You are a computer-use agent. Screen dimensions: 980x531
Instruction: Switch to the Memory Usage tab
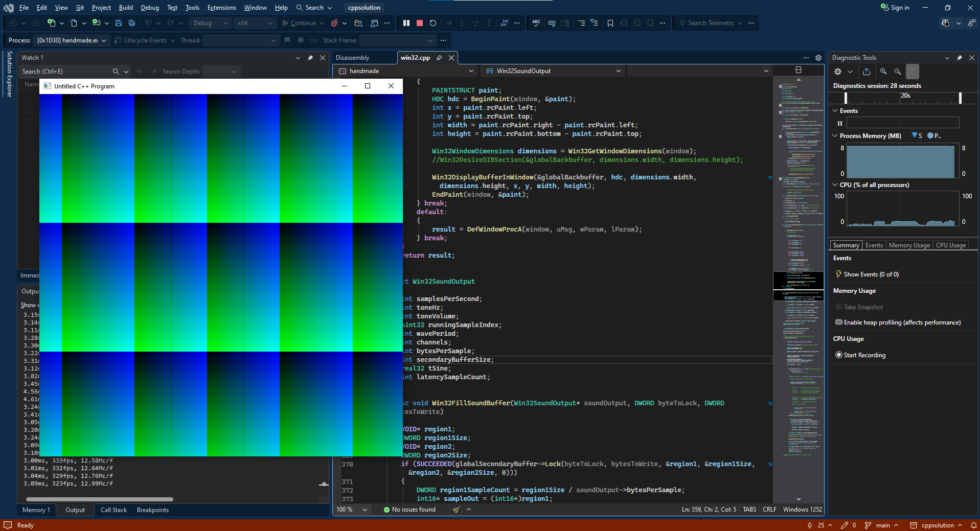pos(909,245)
